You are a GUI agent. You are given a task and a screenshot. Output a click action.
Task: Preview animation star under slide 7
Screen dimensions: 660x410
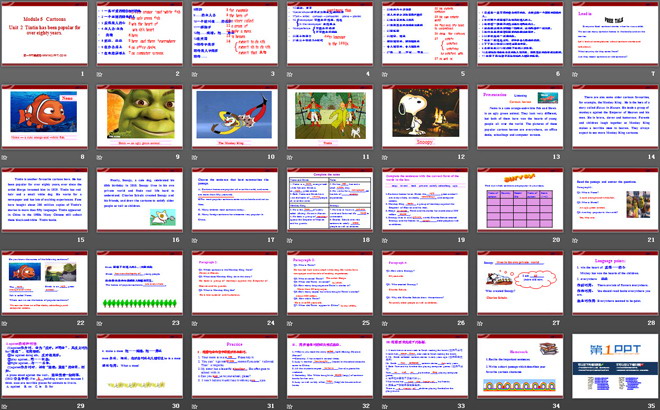pos(575,74)
